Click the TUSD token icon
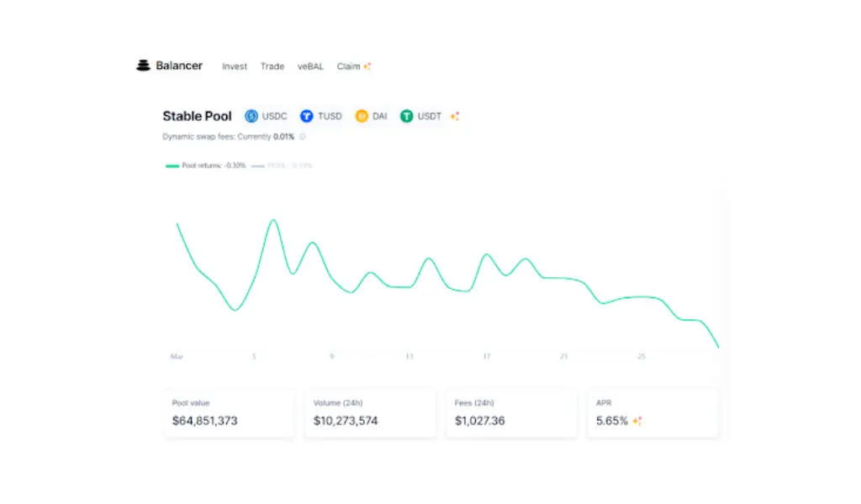 (306, 116)
